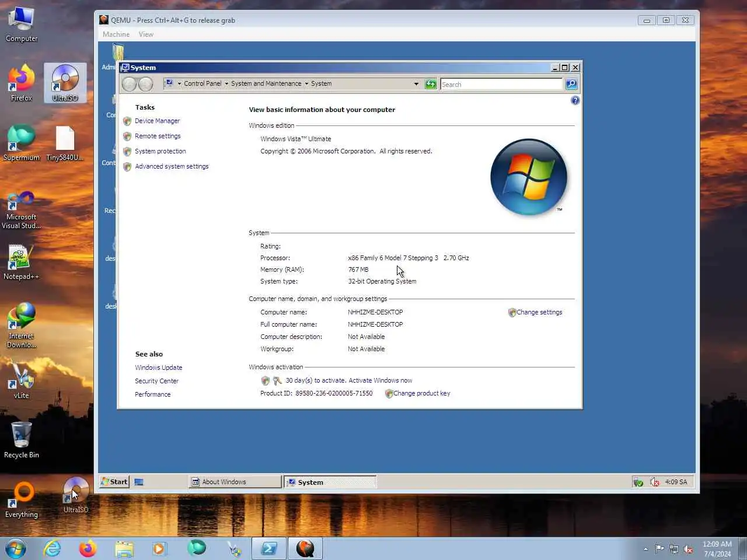Screen dimensions: 747x560
Task: Open Remote settings task link
Action: click(158, 136)
